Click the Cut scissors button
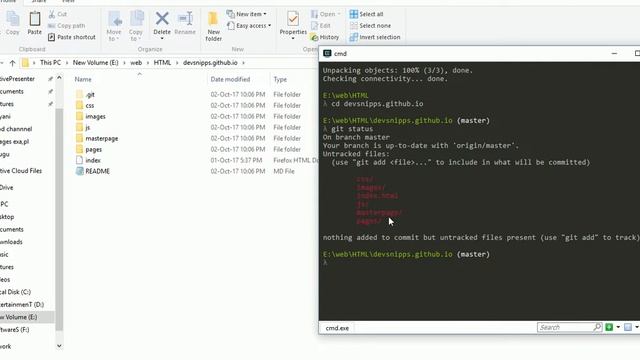 58,14
